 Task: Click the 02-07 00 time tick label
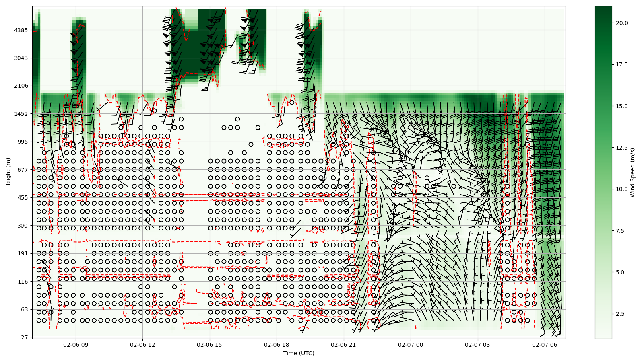point(411,345)
